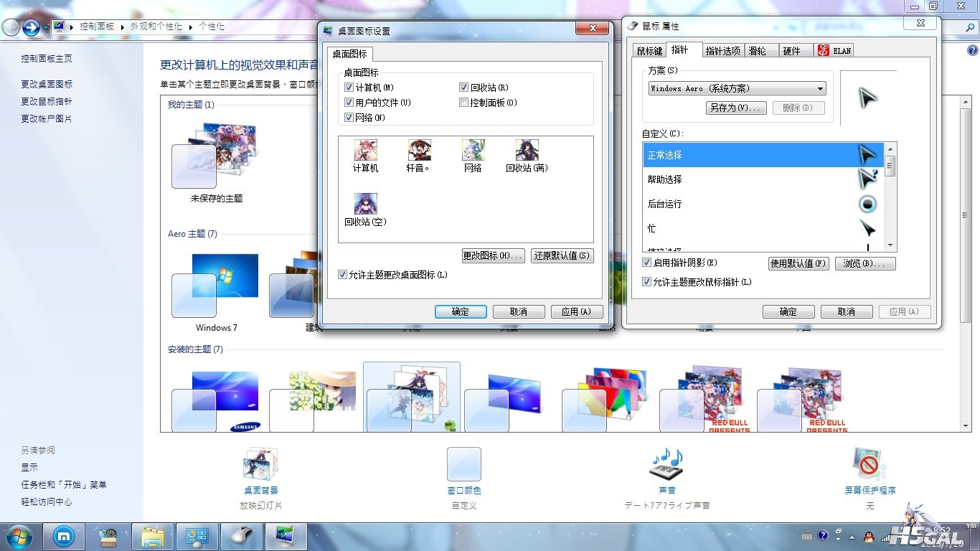This screenshot has width=980, height=551.
Task: Switch to the 滑轮 tab
Action: (x=758, y=51)
